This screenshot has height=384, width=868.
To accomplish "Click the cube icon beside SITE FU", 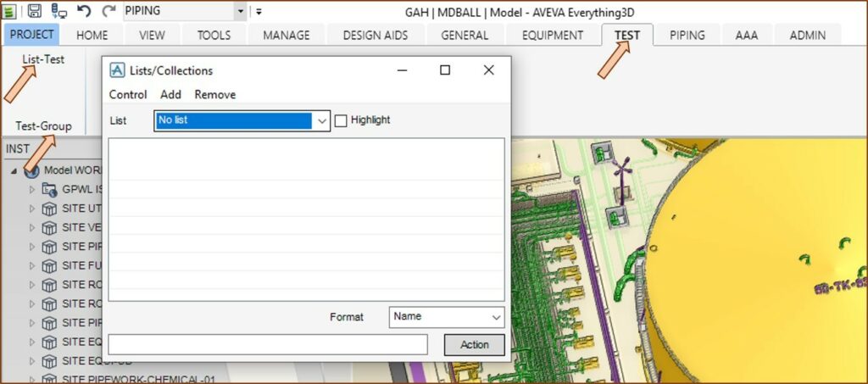I will 49,266.
